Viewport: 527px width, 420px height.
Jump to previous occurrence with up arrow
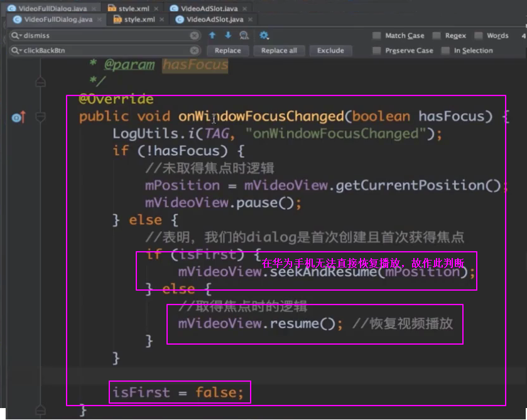pos(212,36)
